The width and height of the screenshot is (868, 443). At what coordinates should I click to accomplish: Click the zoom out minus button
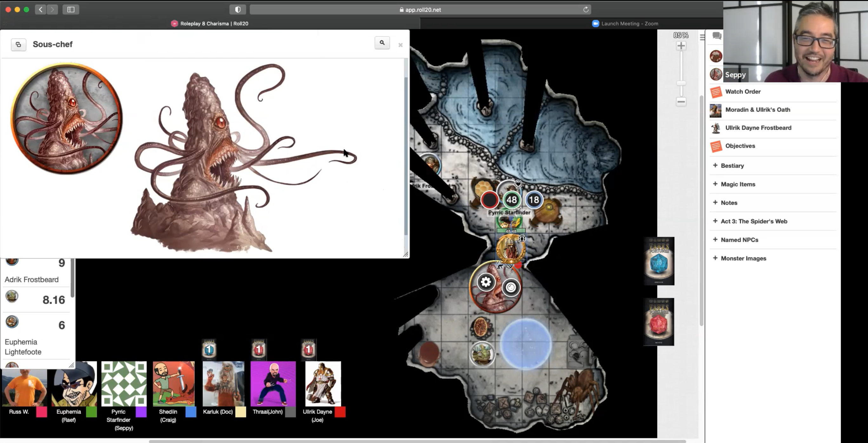(x=681, y=102)
